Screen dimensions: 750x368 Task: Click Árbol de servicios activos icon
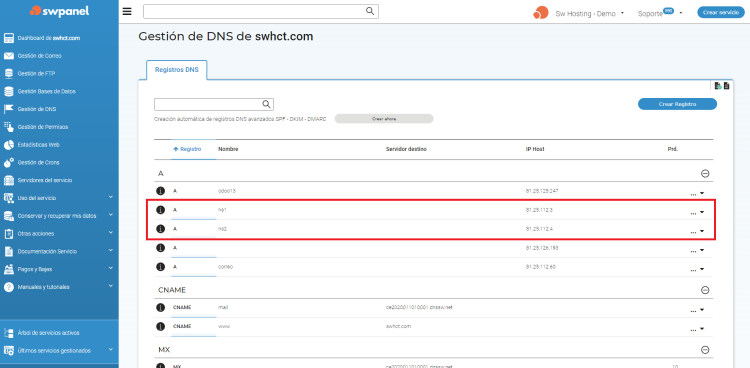tap(9, 333)
